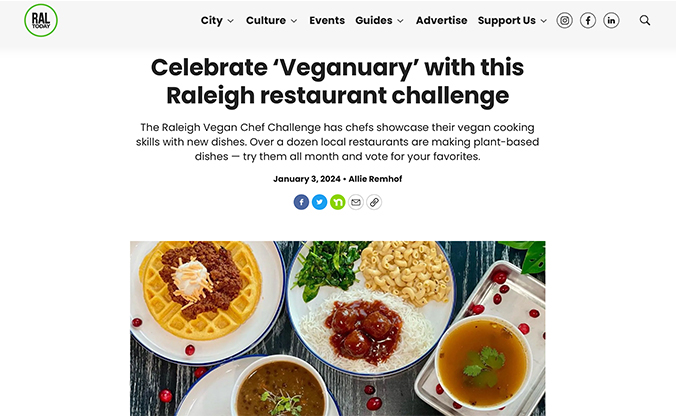This screenshot has height=416, width=676.
Task: Share article on Facebook
Action: coord(301,202)
